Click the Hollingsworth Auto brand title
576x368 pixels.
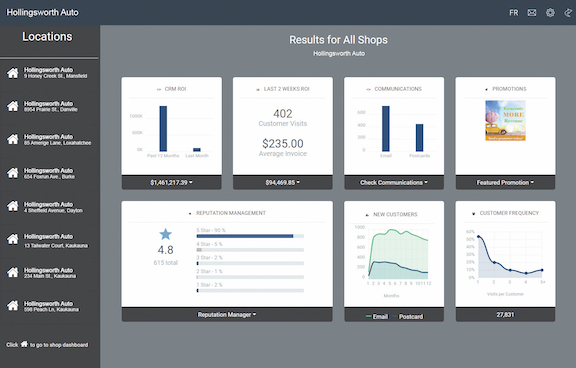[42, 12]
